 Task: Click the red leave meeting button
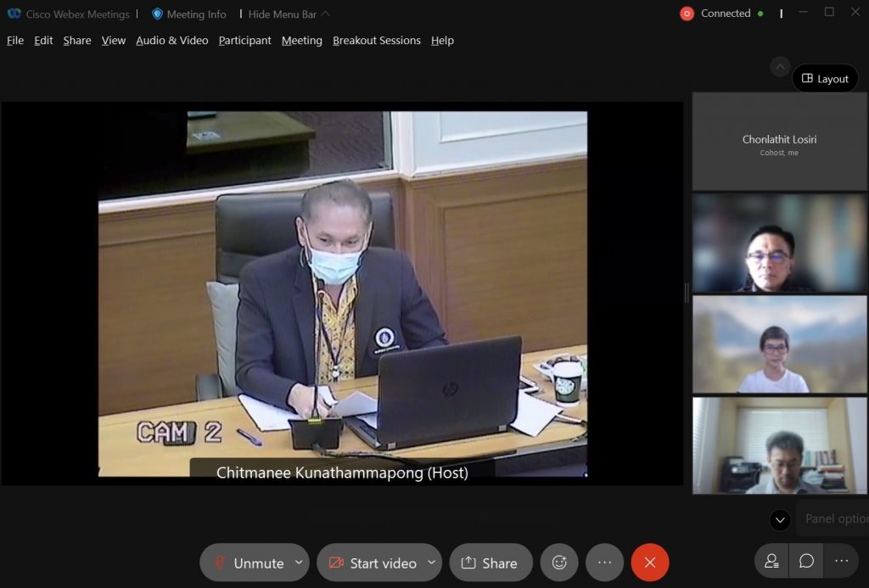[650, 563]
